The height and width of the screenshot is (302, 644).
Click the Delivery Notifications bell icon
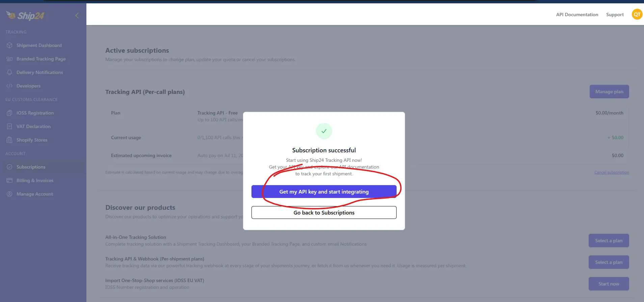9,72
